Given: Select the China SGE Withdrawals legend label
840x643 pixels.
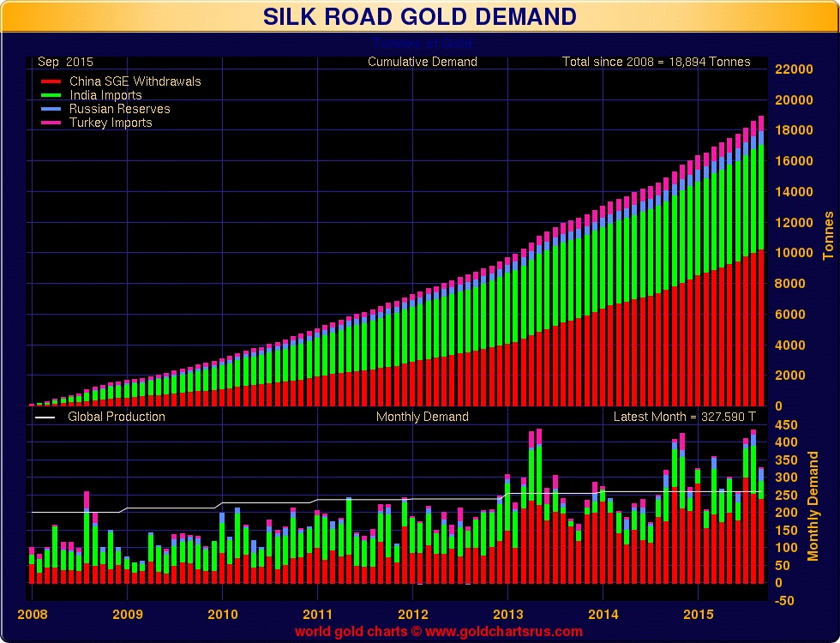Looking at the screenshot, I should (135, 81).
